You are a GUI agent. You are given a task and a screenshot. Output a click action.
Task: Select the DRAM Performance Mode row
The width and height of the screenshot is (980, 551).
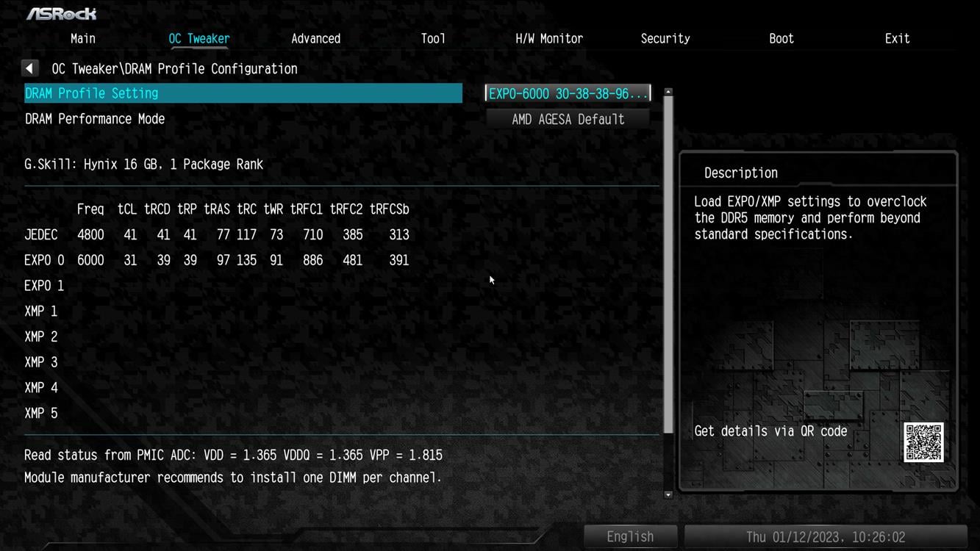pos(243,119)
